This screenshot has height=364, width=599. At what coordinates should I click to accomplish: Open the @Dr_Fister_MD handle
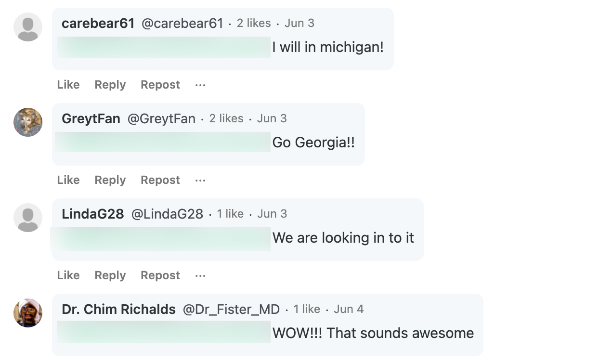point(232,310)
